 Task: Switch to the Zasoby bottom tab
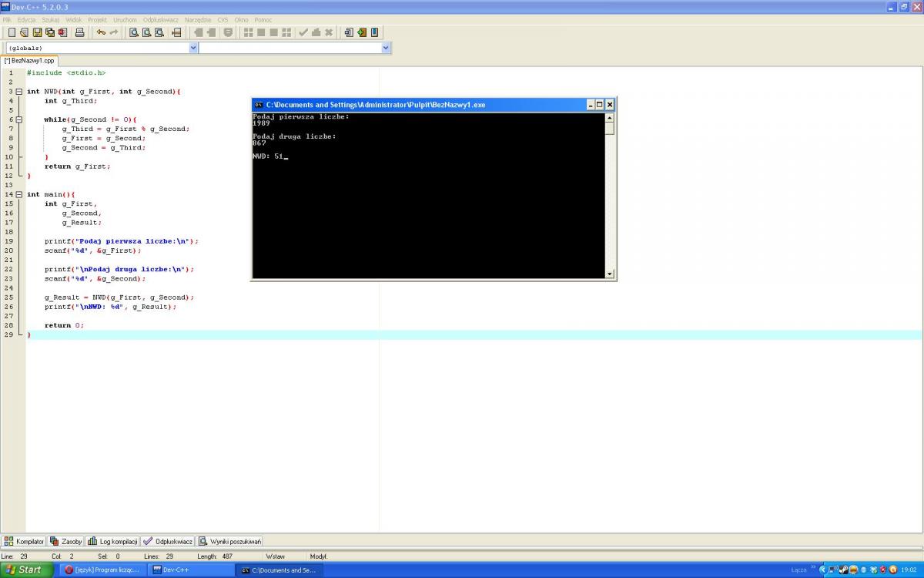[x=65, y=541]
